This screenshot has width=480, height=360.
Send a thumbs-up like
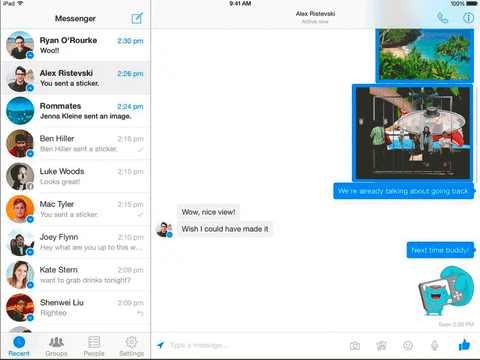point(464,345)
